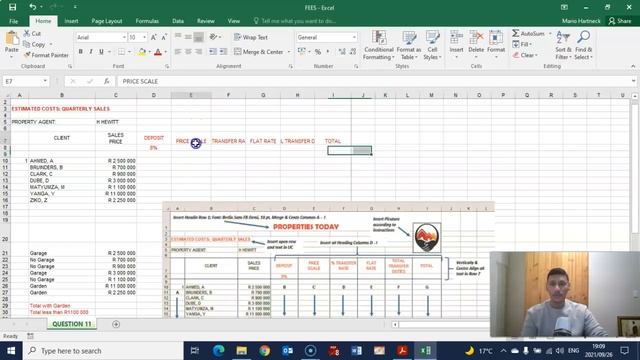The height and width of the screenshot is (360, 640).
Task: Decrease the cell indent
Action: 213,52
